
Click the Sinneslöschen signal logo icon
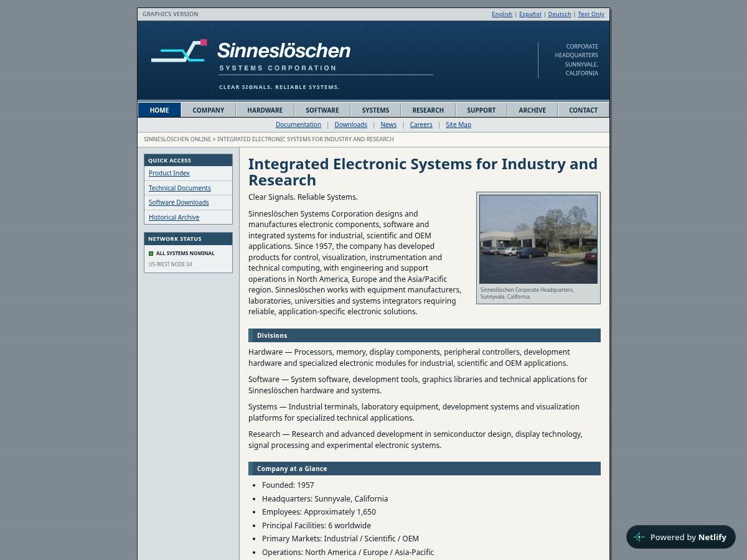pyautogui.click(x=179, y=51)
